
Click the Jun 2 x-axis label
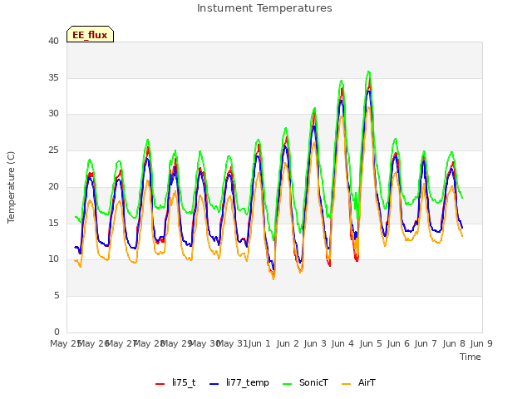point(288,343)
